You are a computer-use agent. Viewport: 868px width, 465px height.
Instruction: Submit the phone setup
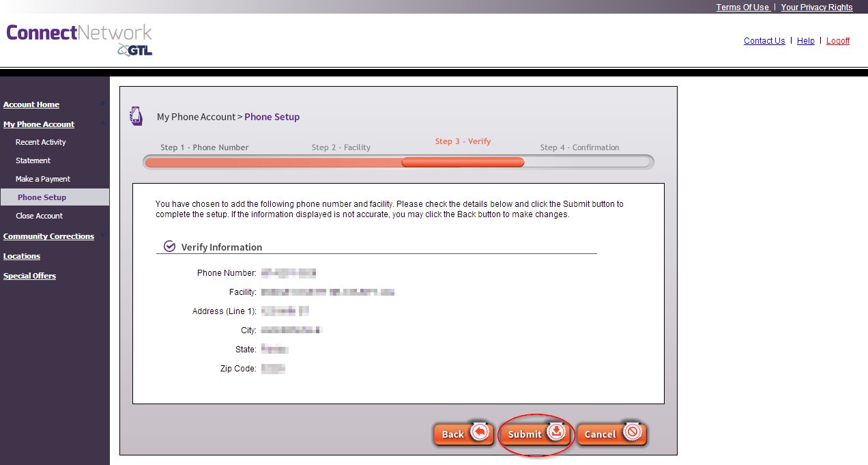coord(535,434)
